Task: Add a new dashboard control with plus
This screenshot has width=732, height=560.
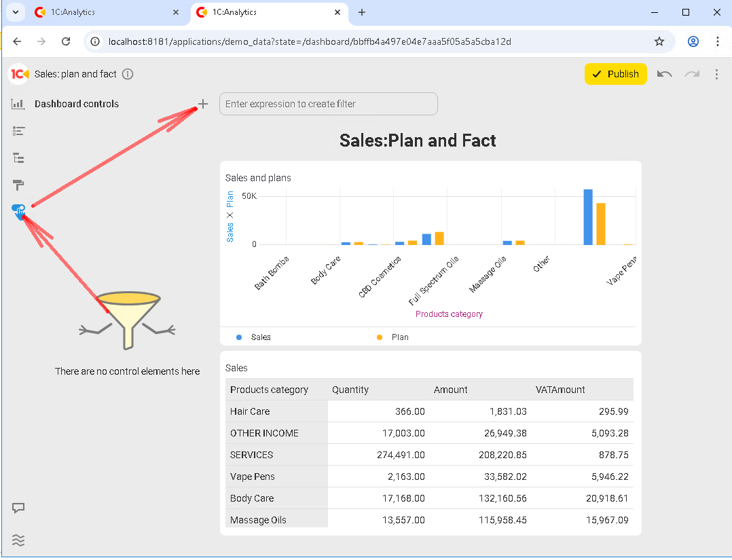Action: click(202, 104)
